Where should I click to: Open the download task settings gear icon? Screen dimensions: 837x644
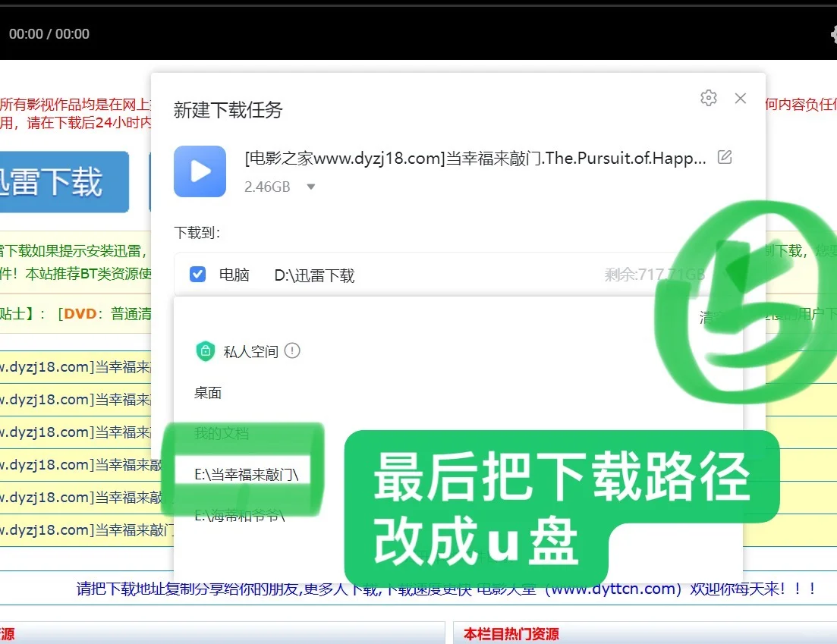[x=708, y=98]
